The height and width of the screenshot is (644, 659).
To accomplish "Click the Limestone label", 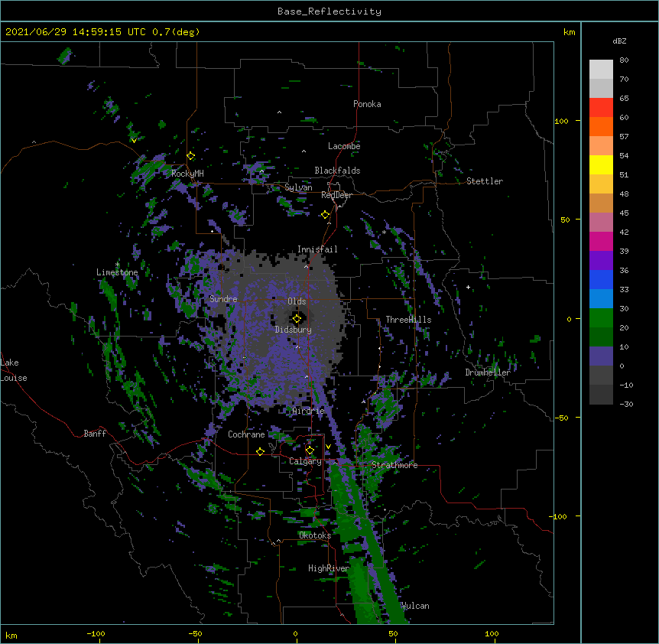I will [x=117, y=272].
